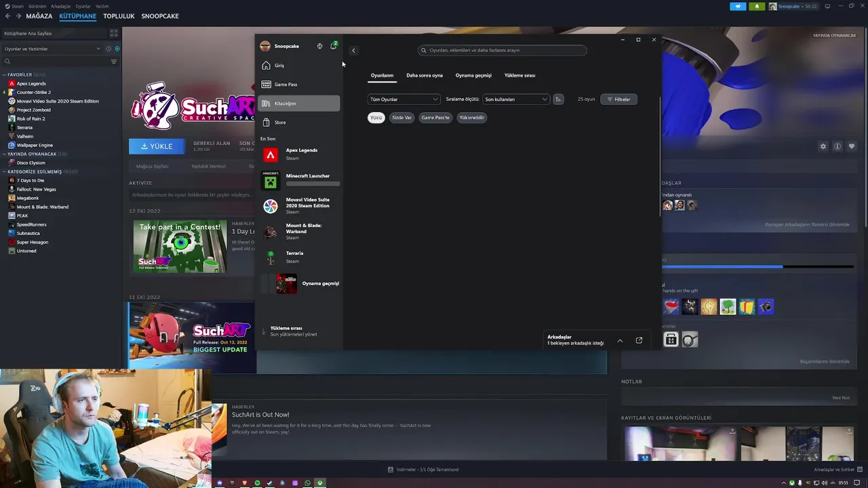868x488 pixels.
Task: Open the Tüm Oyunlar dropdown
Action: tap(403, 99)
